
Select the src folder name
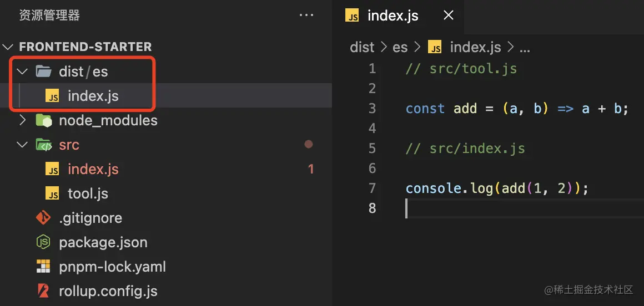[69, 145]
